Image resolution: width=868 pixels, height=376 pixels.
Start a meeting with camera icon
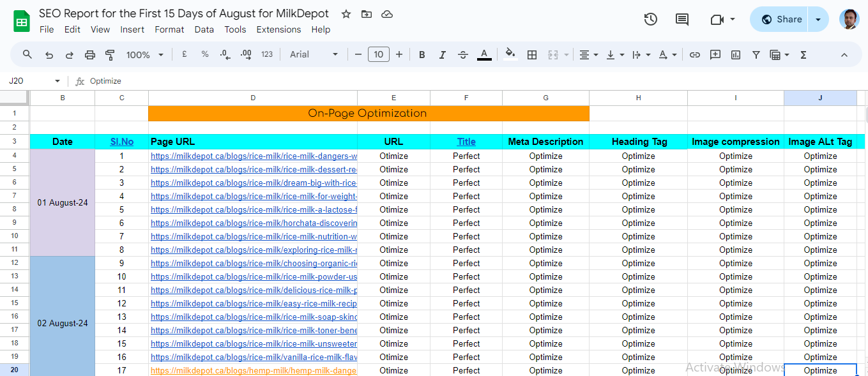click(717, 19)
